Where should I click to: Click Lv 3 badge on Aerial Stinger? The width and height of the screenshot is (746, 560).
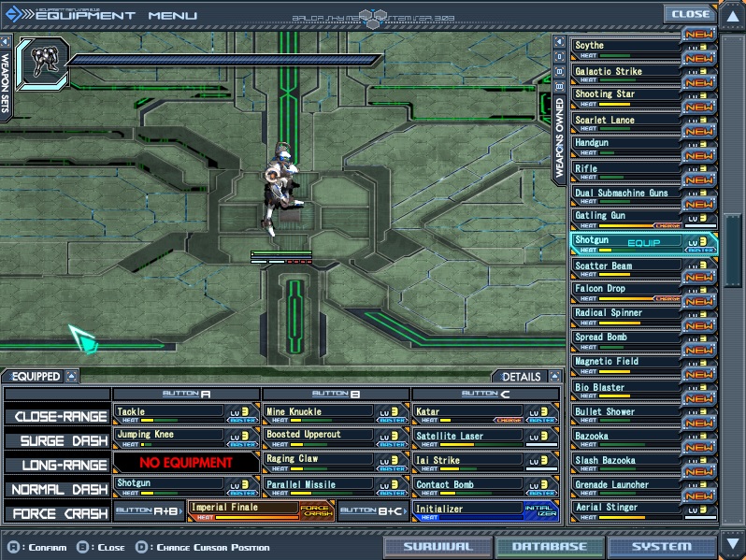(x=698, y=510)
